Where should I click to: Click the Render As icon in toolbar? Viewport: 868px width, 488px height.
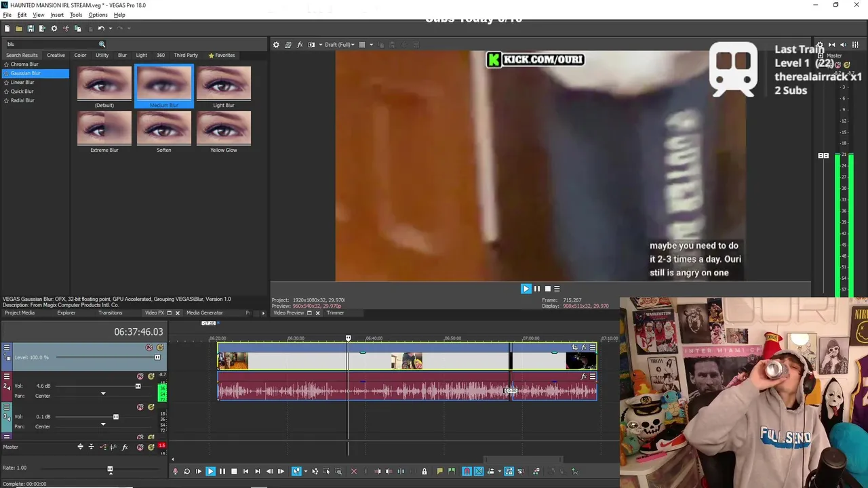tap(42, 28)
